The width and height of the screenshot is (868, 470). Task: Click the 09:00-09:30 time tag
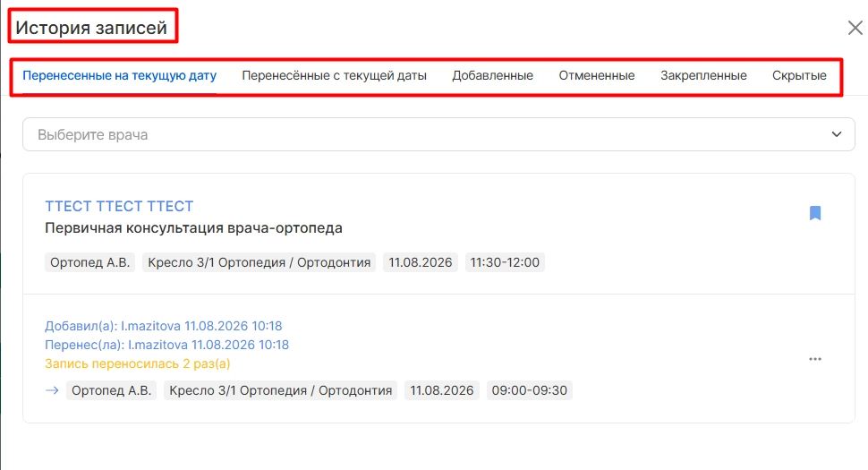529,390
